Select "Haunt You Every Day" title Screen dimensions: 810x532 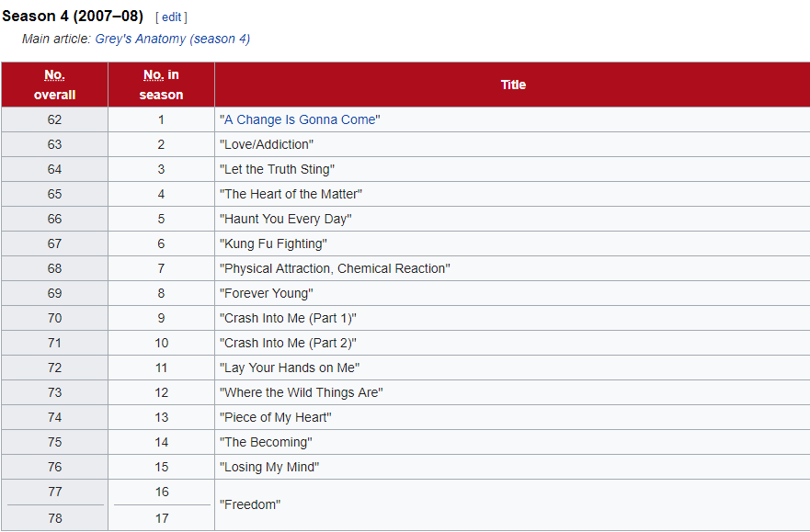[x=286, y=219]
